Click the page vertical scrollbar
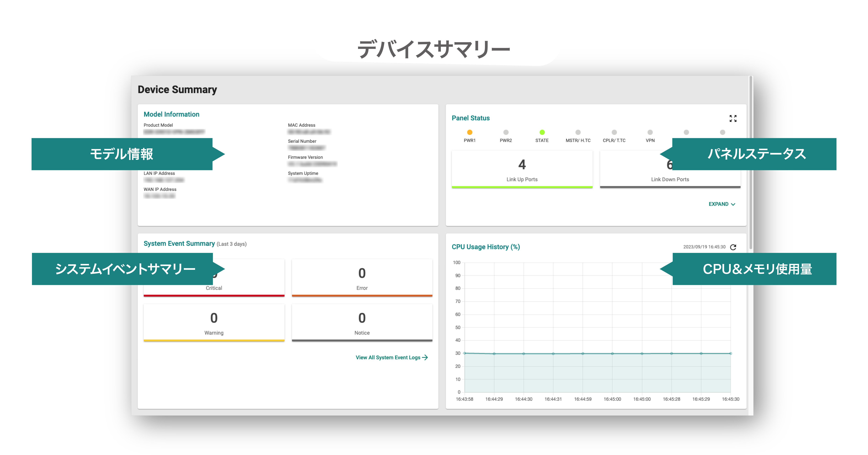This screenshot has height=455, width=868. [750, 163]
